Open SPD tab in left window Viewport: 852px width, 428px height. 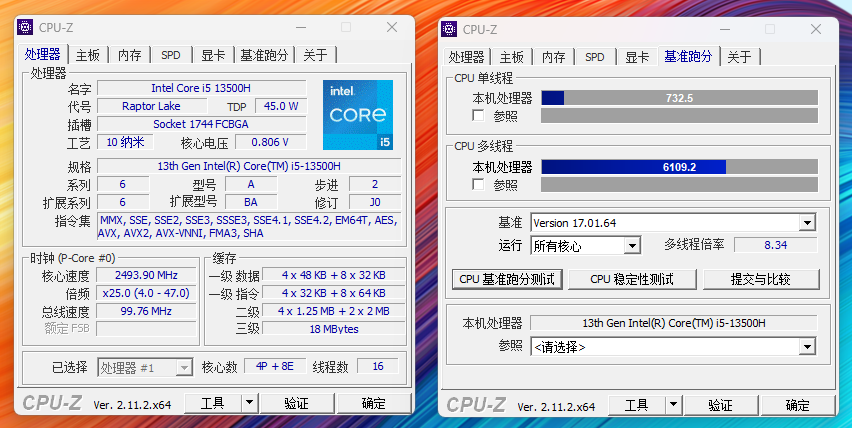pyautogui.click(x=171, y=55)
